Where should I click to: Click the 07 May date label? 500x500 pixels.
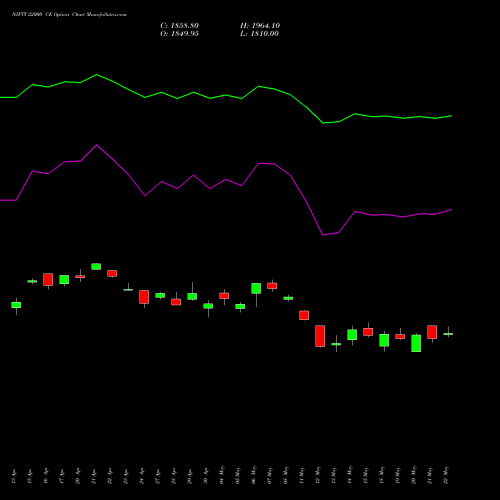[270, 475]
